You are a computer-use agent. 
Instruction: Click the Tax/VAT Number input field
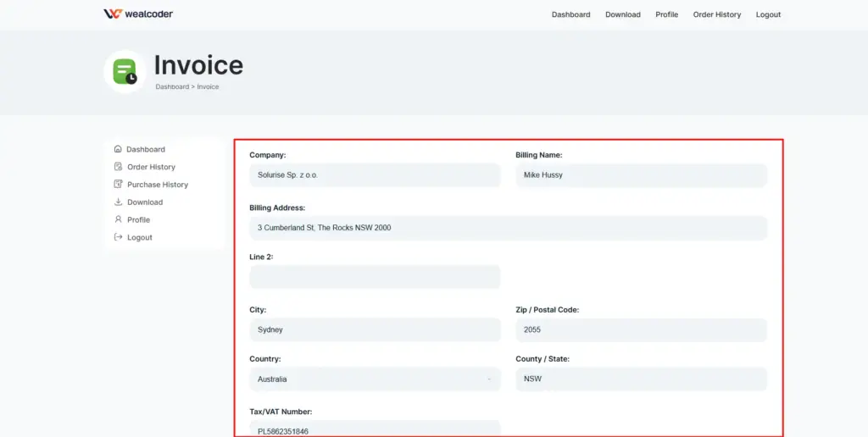coord(375,429)
